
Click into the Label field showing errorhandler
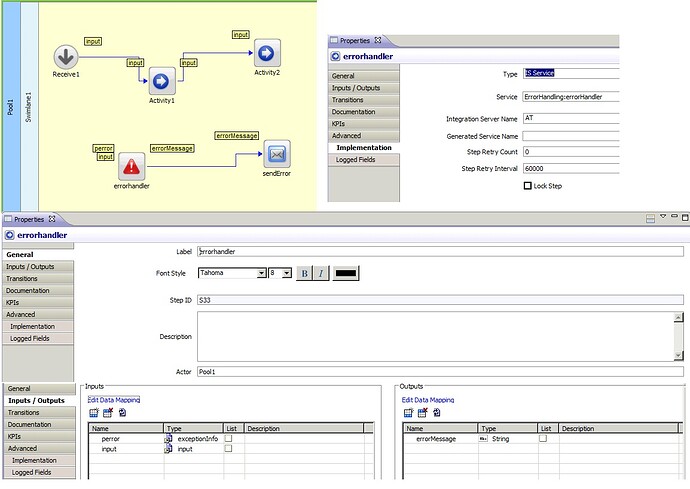click(x=440, y=252)
